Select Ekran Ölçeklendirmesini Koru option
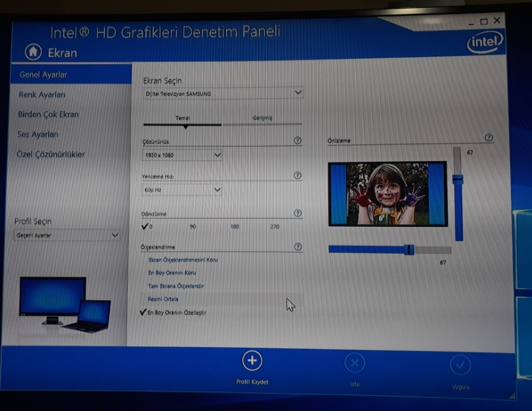Screen dimensions: 532x411 pyautogui.click(x=183, y=259)
